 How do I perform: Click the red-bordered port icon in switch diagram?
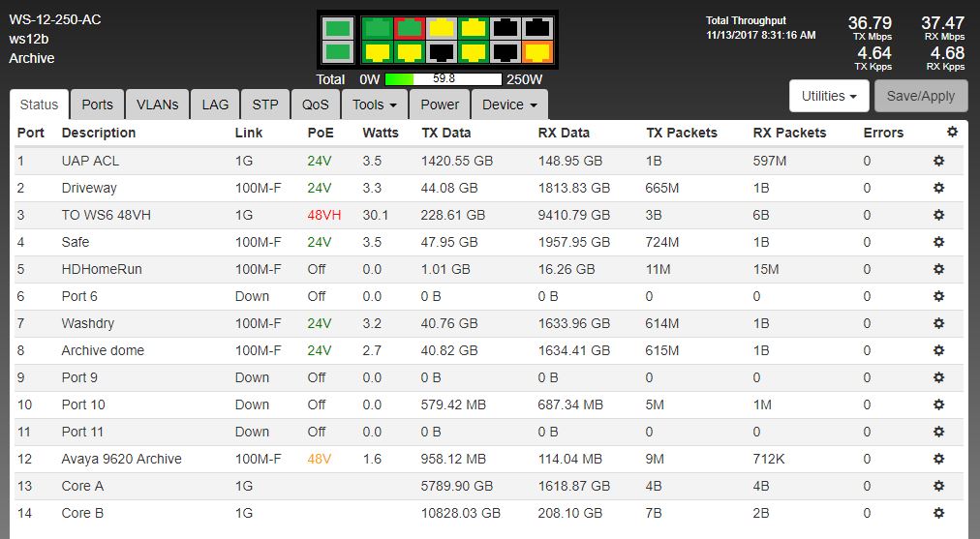pos(411,29)
